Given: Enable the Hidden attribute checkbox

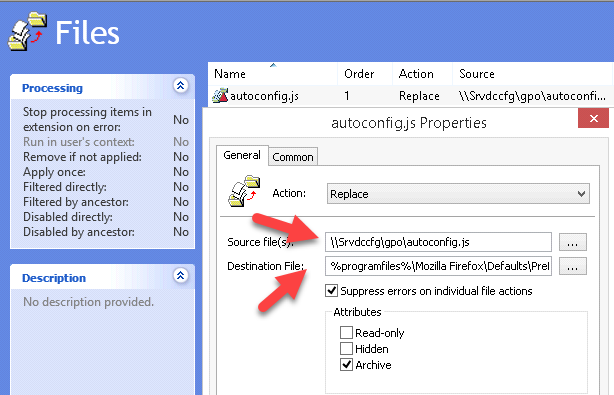Looking at the screenshot, I should (x=346, y=348).
